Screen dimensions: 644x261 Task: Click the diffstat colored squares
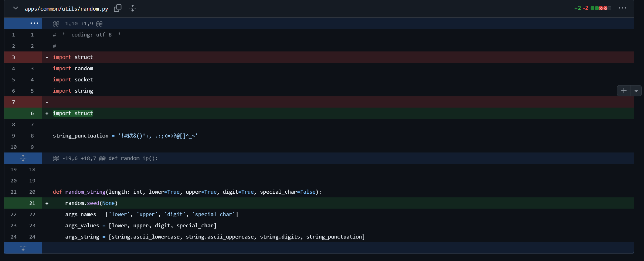(x=601, y=8)
